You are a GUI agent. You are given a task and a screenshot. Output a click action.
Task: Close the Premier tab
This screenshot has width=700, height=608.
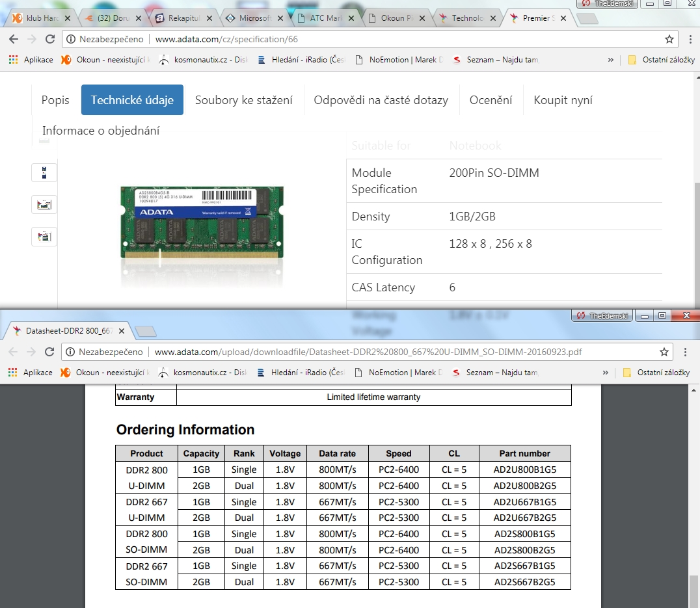563,18
